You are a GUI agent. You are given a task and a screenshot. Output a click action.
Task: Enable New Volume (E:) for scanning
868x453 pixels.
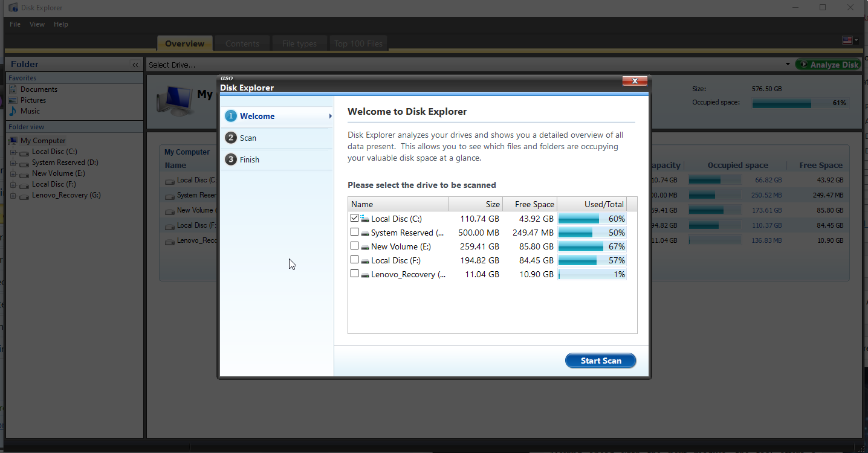[x=354, y=246]
